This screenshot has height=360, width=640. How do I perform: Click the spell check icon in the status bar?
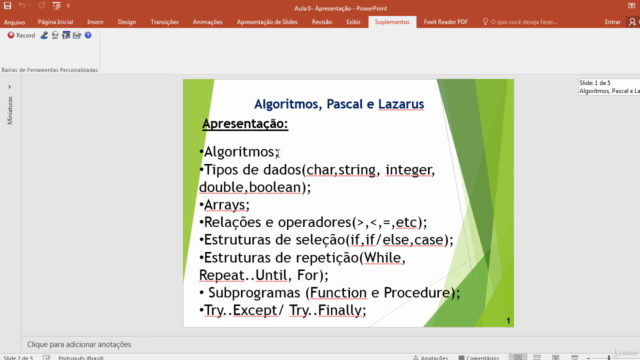pyautogui.click(x=47, y=358)
